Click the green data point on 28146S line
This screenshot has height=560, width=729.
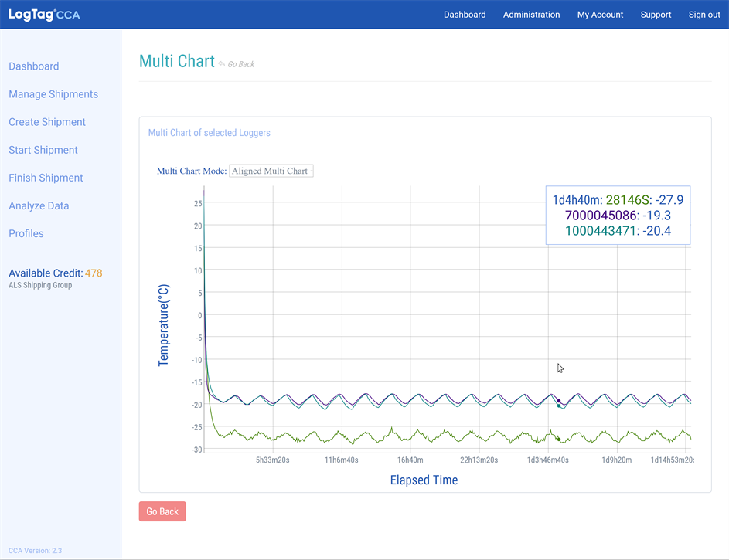(559, 440)
